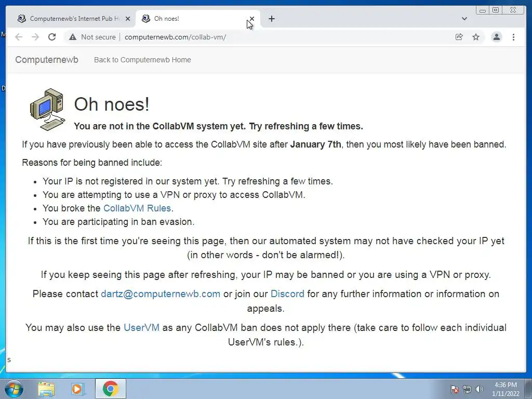Open the UserVM link
Screen dimensions: 532x399
(x=141, y=327)
